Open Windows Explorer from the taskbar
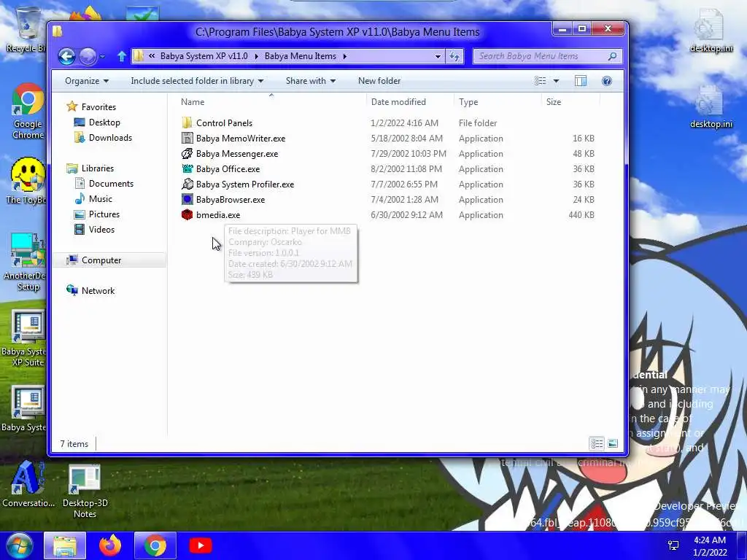This screenshot has width=747, height=560. (65, 545)
